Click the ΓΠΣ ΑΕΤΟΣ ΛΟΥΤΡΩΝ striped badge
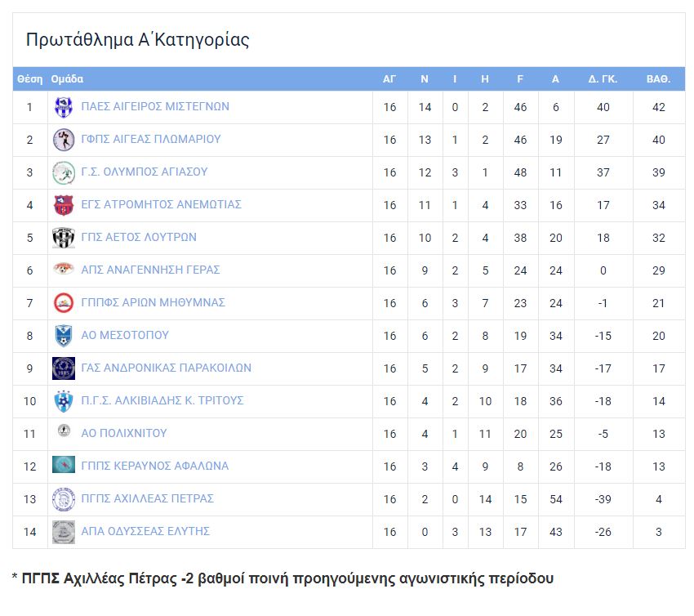 (x=64, y=239)
